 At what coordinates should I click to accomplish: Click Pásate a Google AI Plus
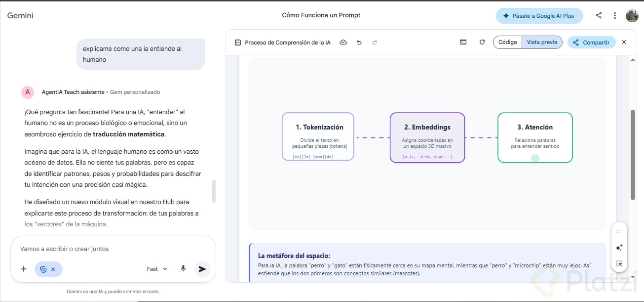click(x=539, y=16)
